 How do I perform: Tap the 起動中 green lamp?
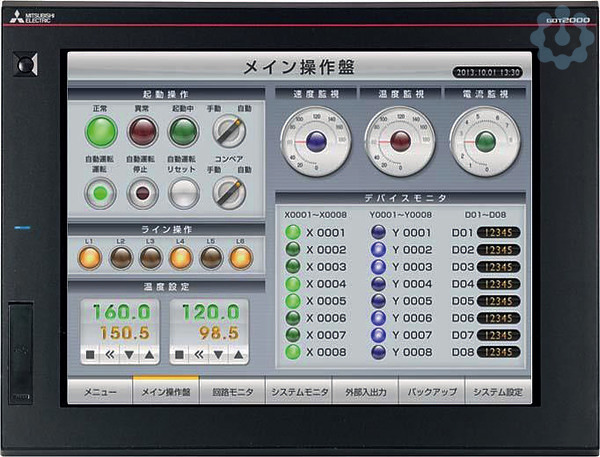tap(183, 132)
